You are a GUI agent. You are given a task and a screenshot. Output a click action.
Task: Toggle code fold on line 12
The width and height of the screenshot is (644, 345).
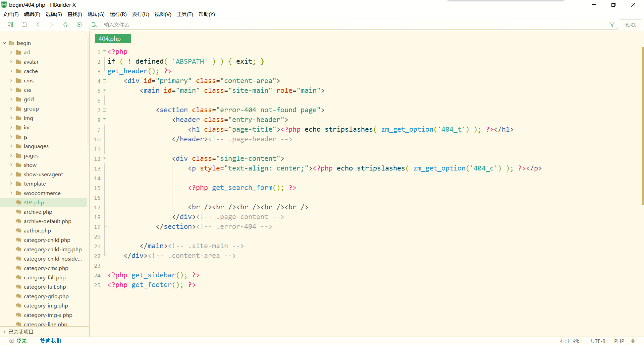pyautogui.click(x=105, y=159)
